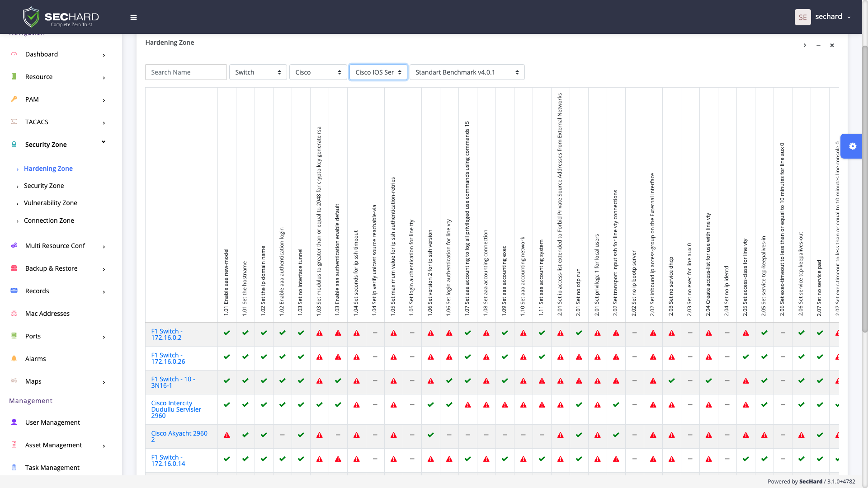The image size is (868, 488).
Task: Focus the Search Name input field
Action: 186,72
